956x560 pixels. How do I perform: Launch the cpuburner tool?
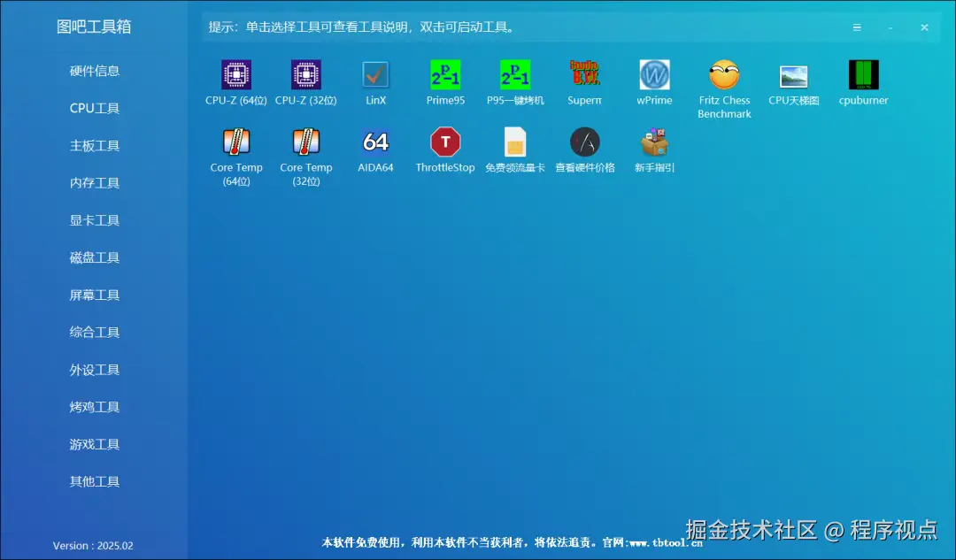[x=863, y=83]
